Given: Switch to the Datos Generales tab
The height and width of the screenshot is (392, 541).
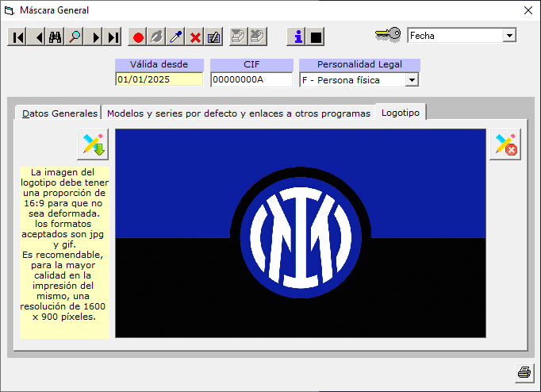Looking at the screenshot, I should tap(59, 113).
